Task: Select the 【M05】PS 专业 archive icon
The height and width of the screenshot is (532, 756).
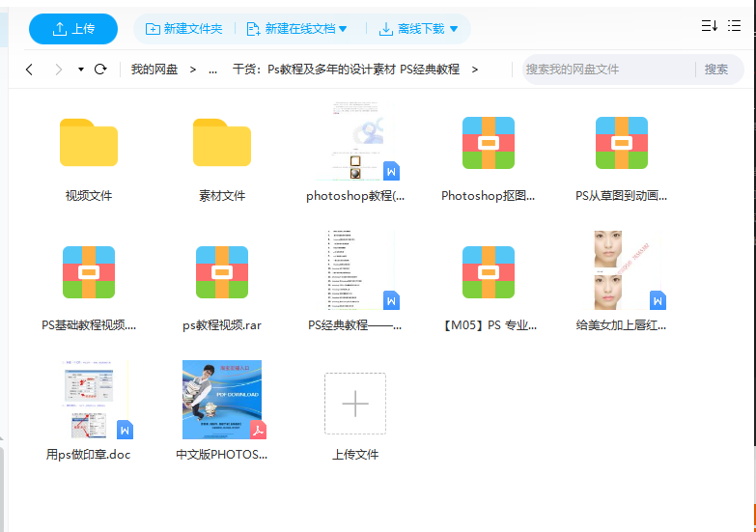Action: coord(489,272)
